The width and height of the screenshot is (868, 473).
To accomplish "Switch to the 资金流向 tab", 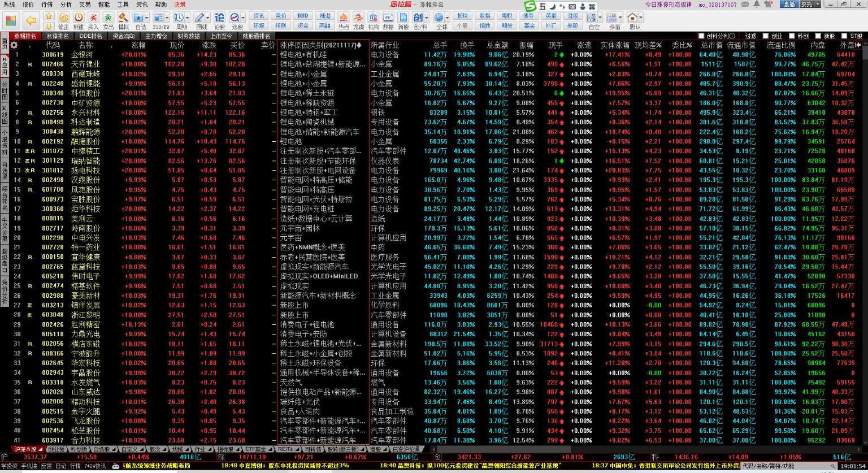I will (123, 36).
